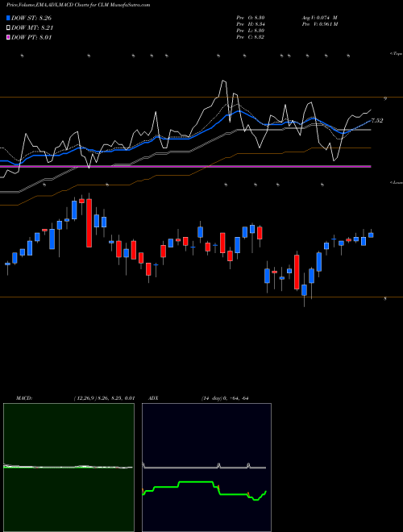The image size is (403, 532).
Task: Select the 'DOW PT: 8.01' legend text
Action: point(31,38)
